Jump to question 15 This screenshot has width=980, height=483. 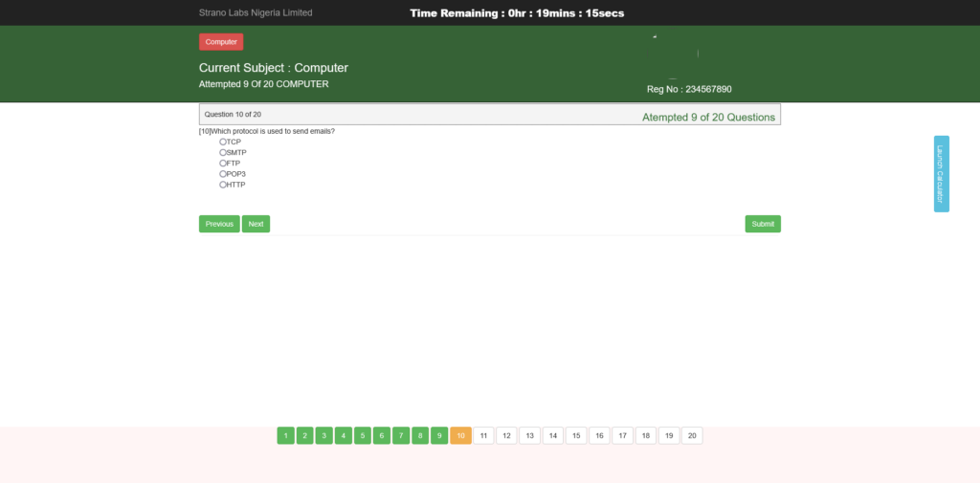coord(576,435)
